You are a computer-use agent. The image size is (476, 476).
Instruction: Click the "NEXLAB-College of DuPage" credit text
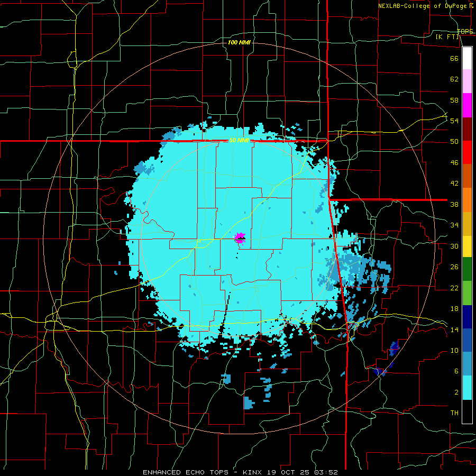point(423,6)
